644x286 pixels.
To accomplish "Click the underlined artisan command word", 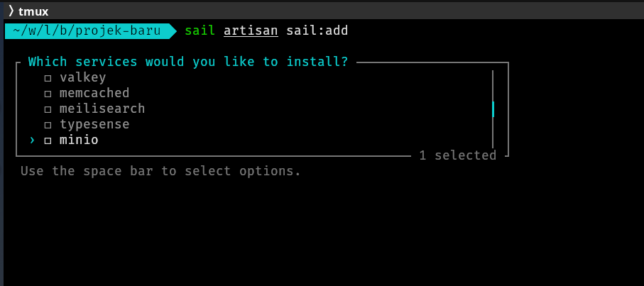I will coord(251,31).
